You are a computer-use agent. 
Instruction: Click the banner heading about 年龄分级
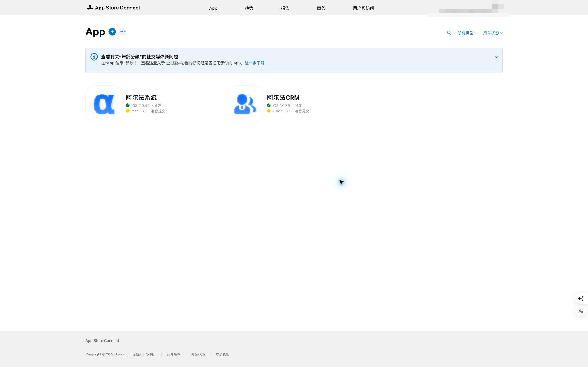[140, 57]
